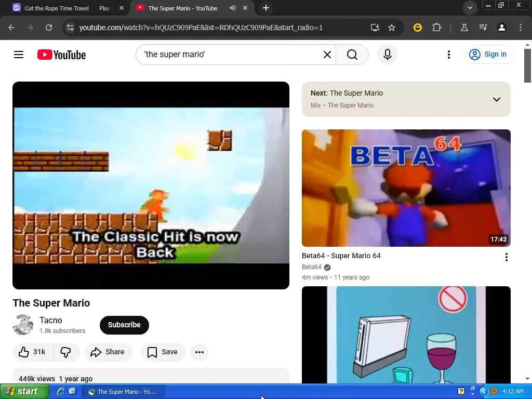Open the Windows start menu
This screenshot has height=399, width=532.
click(x=24, y=392)
